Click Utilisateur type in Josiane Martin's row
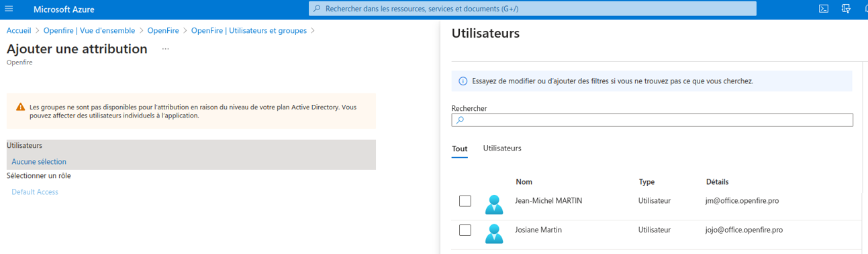 (x=655, y=230)
